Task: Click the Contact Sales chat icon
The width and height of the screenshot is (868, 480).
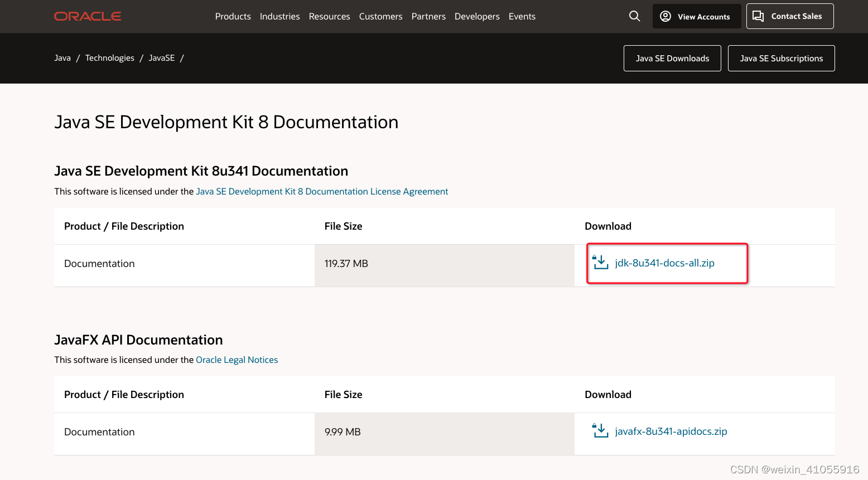Action: point(758,16)
